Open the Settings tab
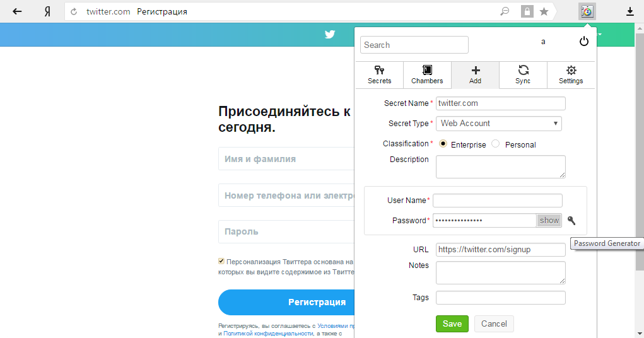Viewport: 644px width, 338px height. (x=571, y=75)
